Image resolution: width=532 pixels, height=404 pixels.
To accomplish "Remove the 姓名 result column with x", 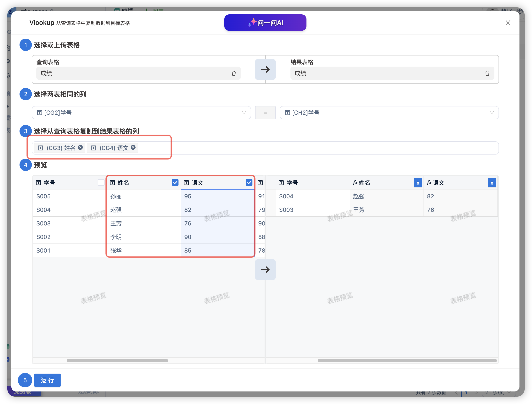I will click(x=418, y=183).
